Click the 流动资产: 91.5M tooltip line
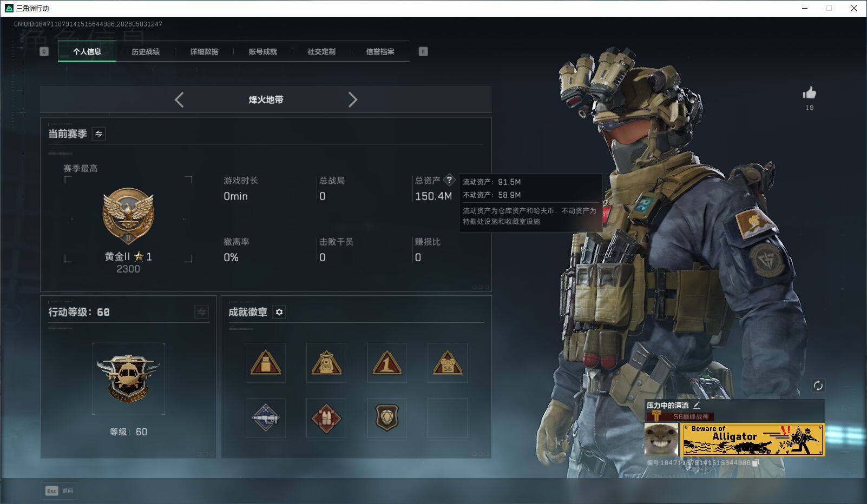Screen dimensions: 867x504 (492, 182)
